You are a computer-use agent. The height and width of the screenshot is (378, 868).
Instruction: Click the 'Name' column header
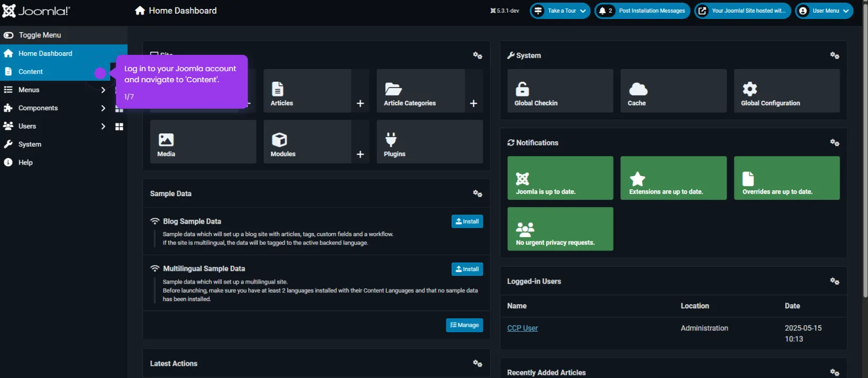coord(516,306)
